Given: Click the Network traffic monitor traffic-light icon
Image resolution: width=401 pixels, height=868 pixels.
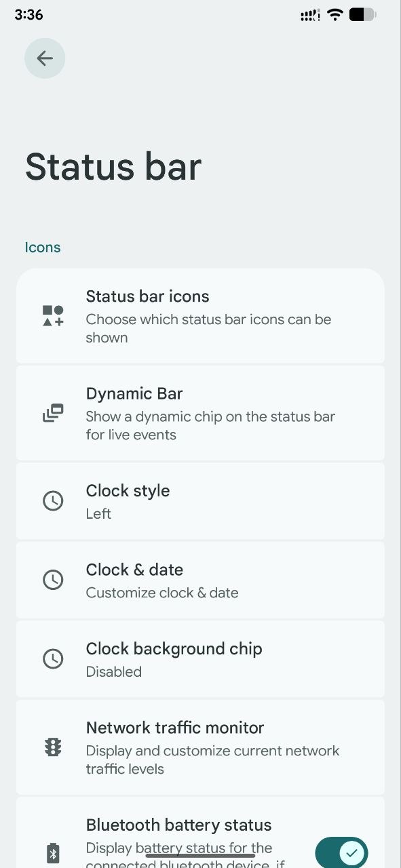Looking at the screenshot, I should (53, 747).
